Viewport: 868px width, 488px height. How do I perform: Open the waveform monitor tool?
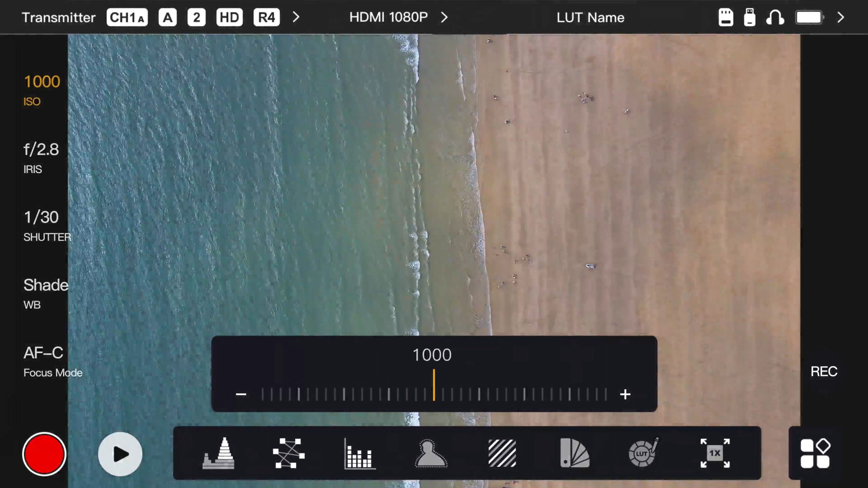(x=218, y=453)
